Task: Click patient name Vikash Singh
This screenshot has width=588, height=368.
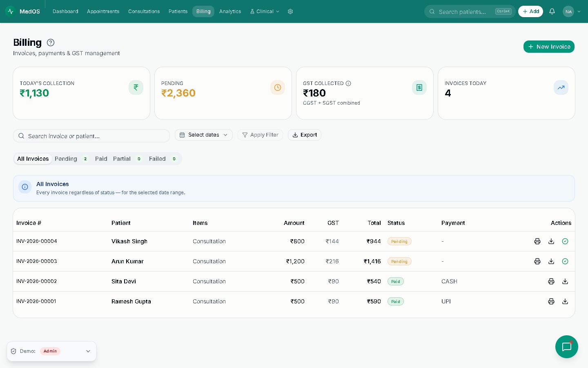Action: pos(129,241)
